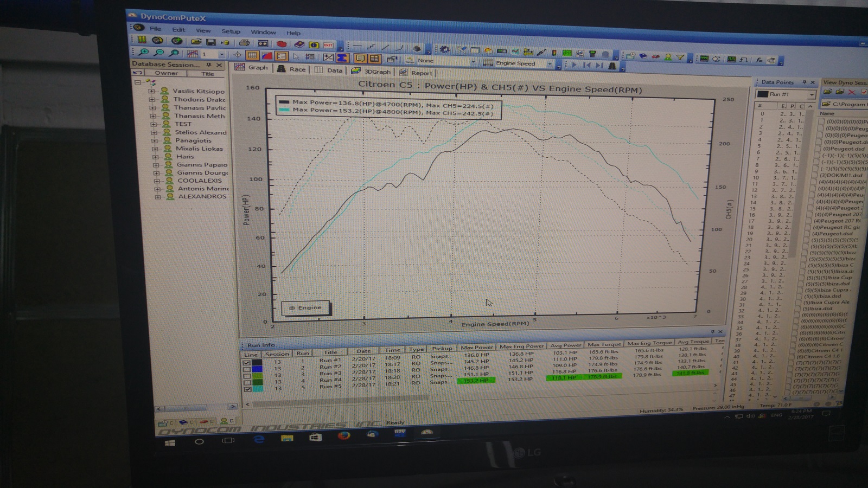The height and width of the screenshot is (488, 868).
Task: Expand the ALEXANDROS tree node
Action: coord(158,197)
